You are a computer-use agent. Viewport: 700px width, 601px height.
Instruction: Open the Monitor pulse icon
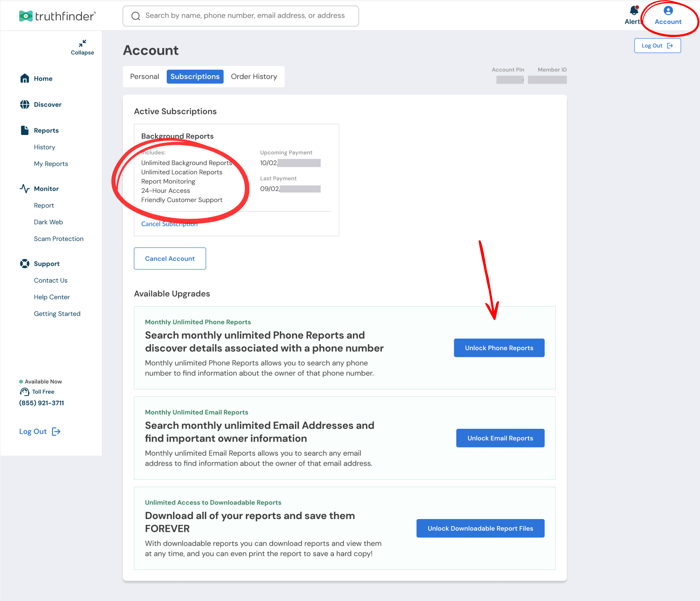[25, 189]
